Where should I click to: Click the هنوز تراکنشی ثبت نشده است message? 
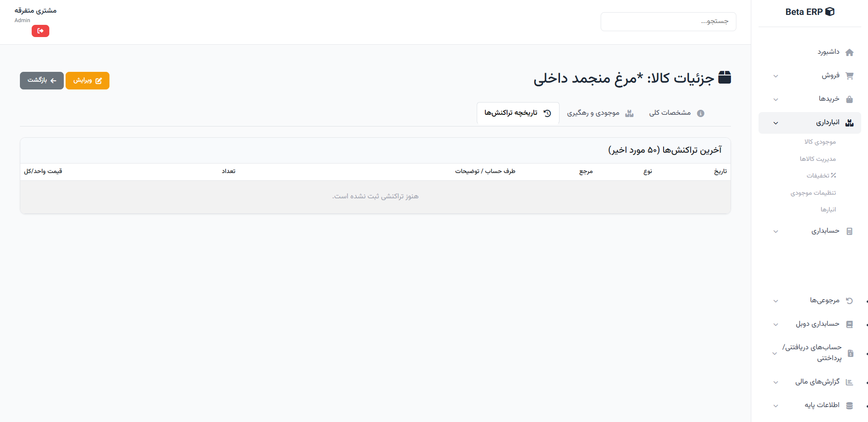click(375, 197)
